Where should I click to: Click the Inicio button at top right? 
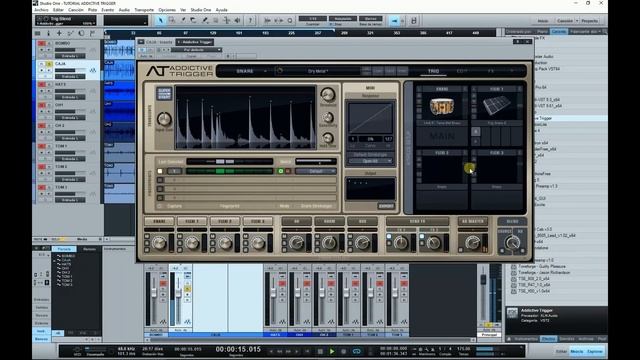(543, 21)
